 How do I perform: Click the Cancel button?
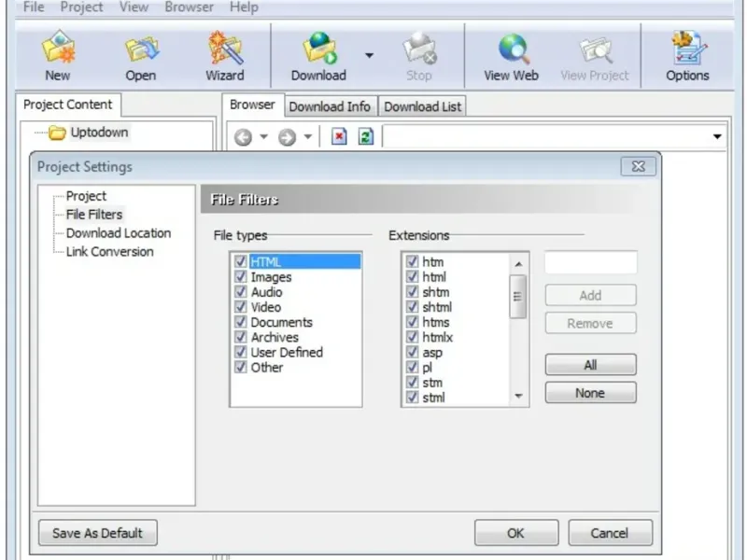(x=610, y=532)
